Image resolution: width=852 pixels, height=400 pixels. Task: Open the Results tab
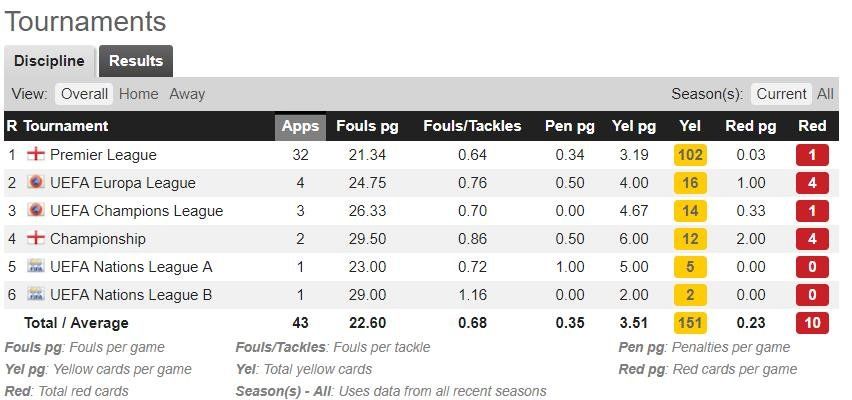tap(136, 61)
